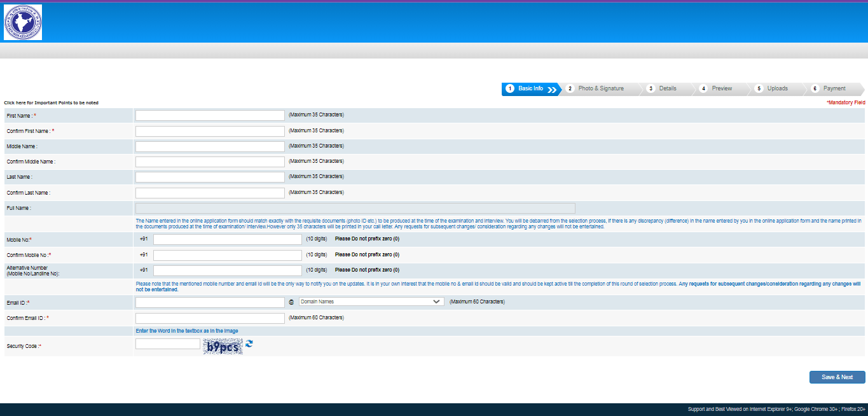Screen dimensions: 868x416
Task: Click the circled number 3 on Details step
Action: point(651,88)
